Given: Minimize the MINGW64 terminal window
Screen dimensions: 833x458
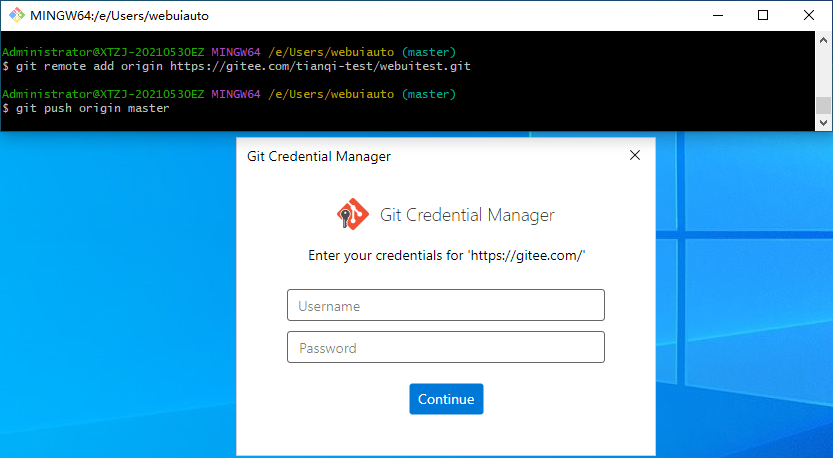Looking at the screenshot, I should 718,15.
